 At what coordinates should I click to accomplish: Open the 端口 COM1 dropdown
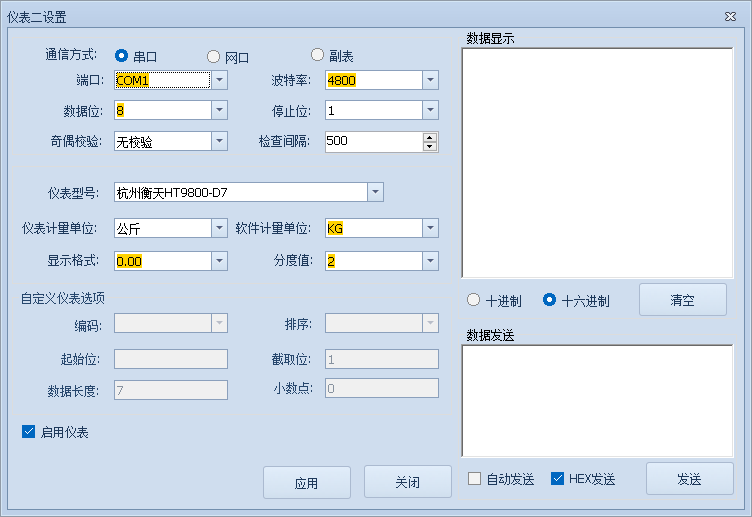tap(219, 80)
